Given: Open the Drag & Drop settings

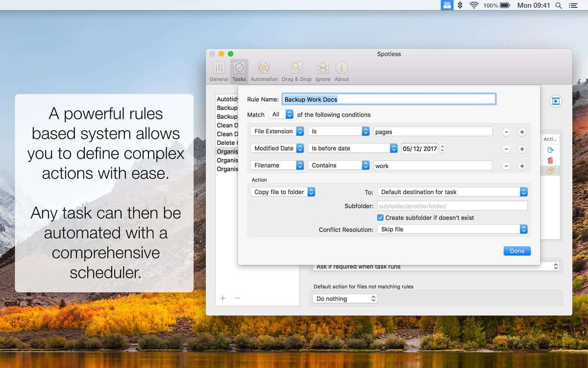Looking at the screenshot, I should pyautogui.click(x=296, y=70).
